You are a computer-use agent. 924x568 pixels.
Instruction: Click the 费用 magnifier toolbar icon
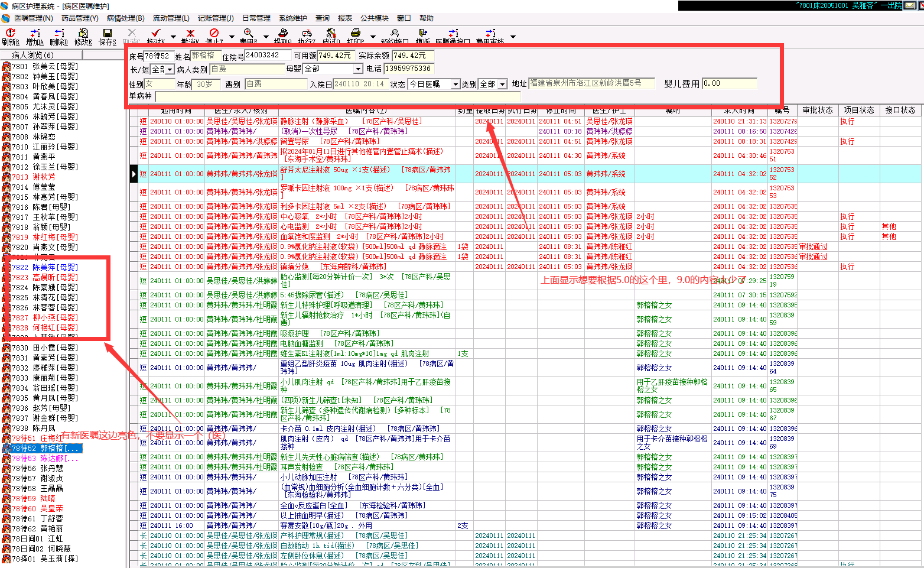click(248, 33)
